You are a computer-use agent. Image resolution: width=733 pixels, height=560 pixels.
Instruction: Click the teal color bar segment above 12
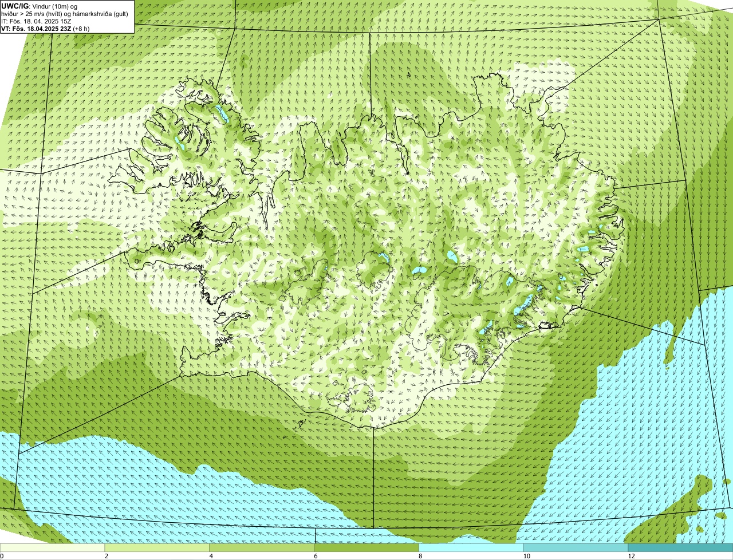click(680, 548)
